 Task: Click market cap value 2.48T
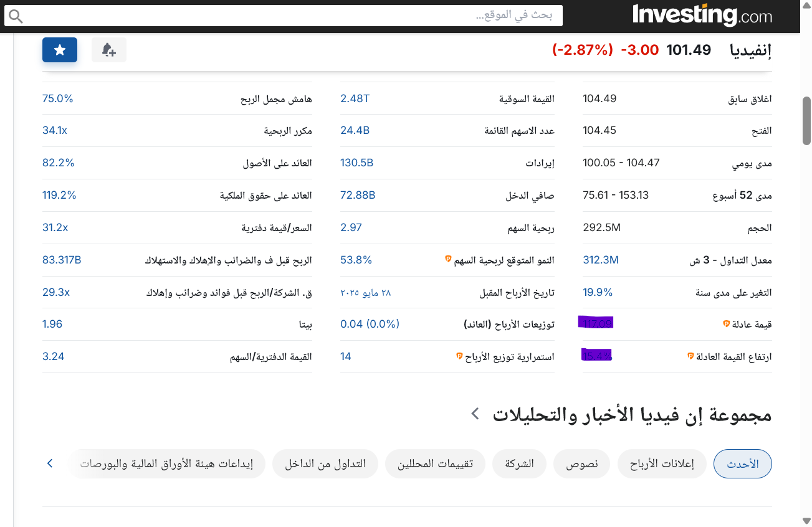355,98
